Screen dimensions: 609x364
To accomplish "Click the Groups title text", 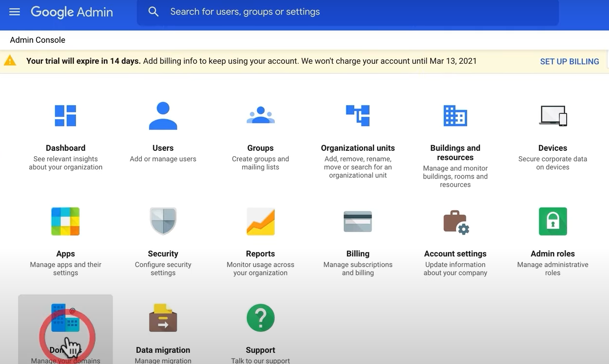I will [261, 148].
